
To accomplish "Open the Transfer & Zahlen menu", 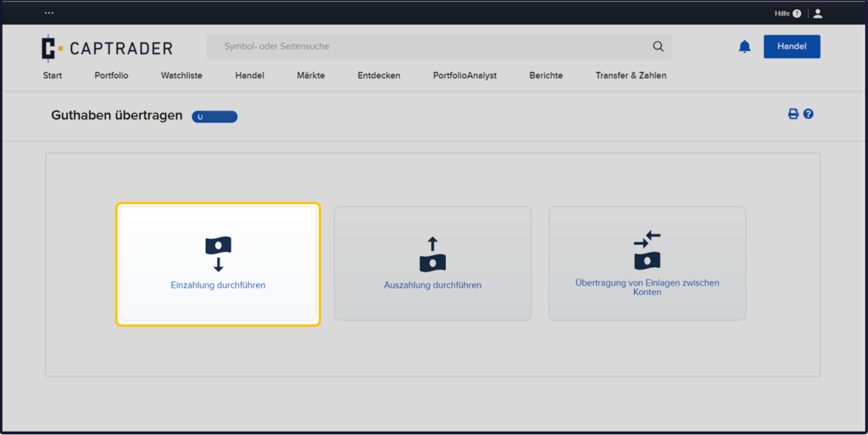I will [631, 75].
